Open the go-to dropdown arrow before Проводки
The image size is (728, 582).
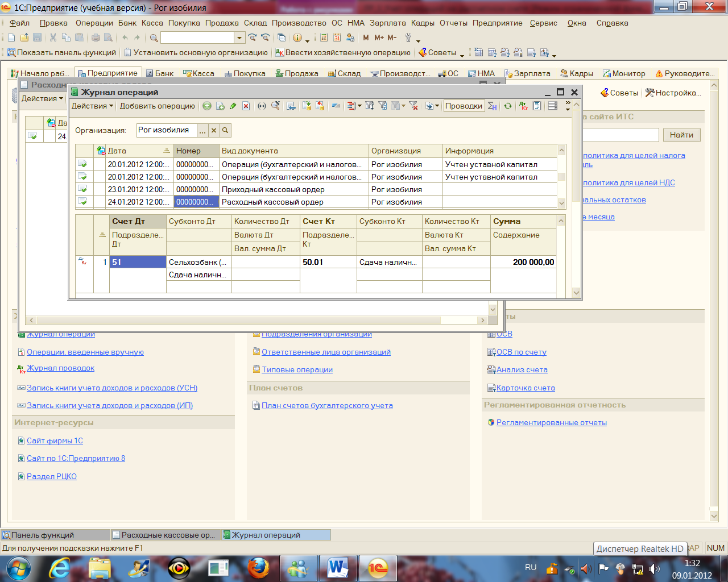(x=437, y=106)
